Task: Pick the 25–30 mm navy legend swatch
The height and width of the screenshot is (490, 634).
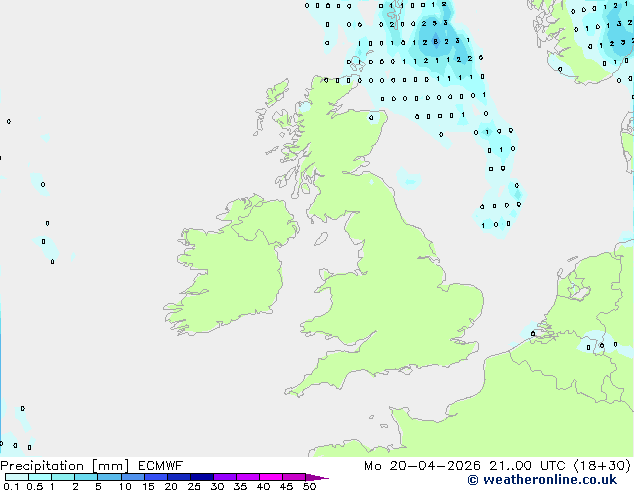Action: [x=201, y=477]
